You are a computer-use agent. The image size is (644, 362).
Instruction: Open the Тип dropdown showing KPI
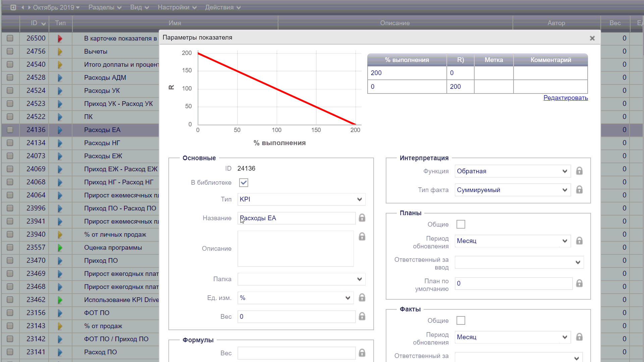coord(301,199)
